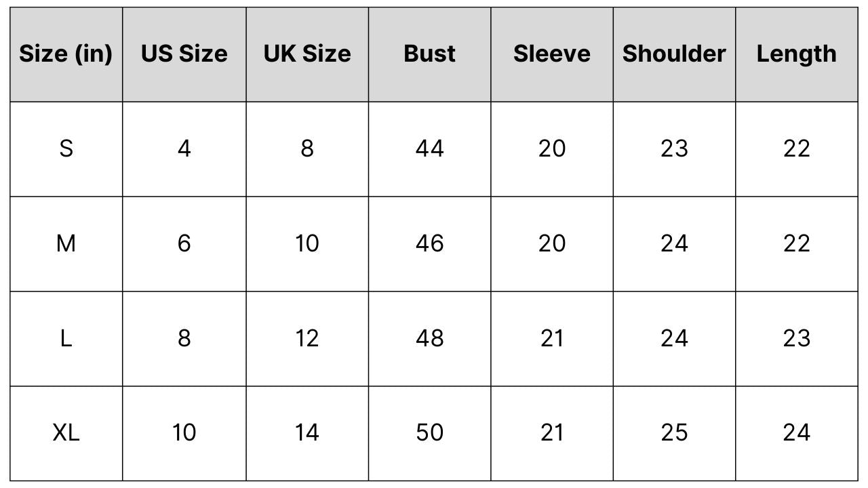Screen dimensions: 868x488
Task: Select the "US Size" header cell
Action: [184, 54]
